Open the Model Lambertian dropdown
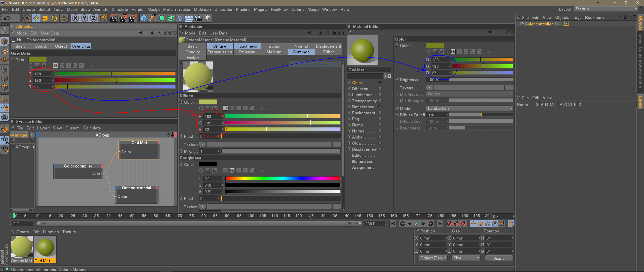This screenshot has height=272, width=644. [469, 109]
